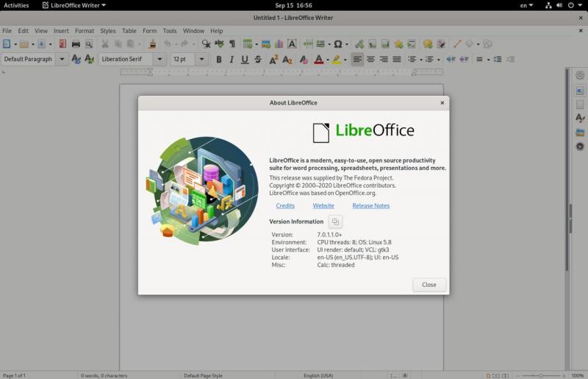Open the Liberation Serif font name dropdown
This screenshot has height=379, width=588.
160,60
